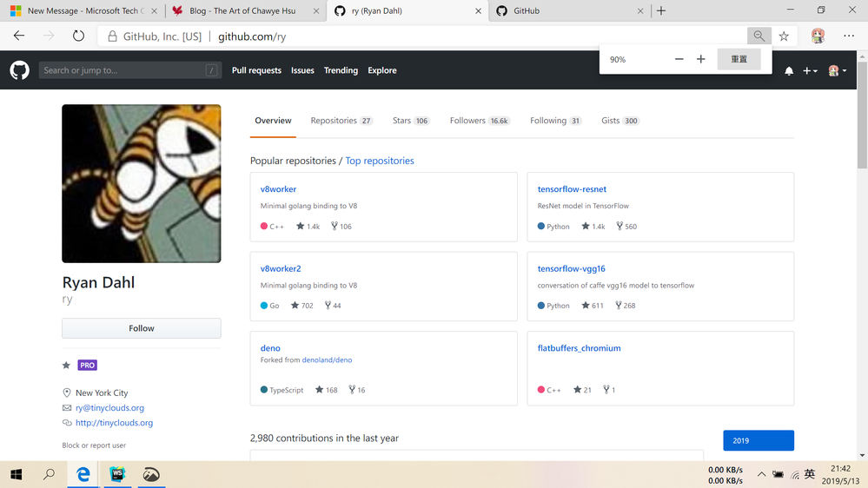Click Block or report user
Screen dimensions: 868x488
click(x=94, y=445)
